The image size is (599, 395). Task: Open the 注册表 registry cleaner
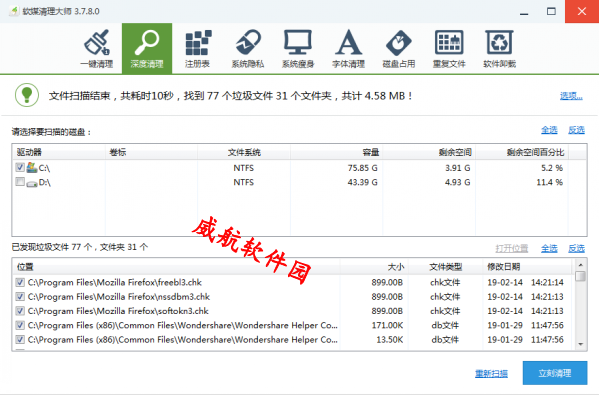point(198,49)
